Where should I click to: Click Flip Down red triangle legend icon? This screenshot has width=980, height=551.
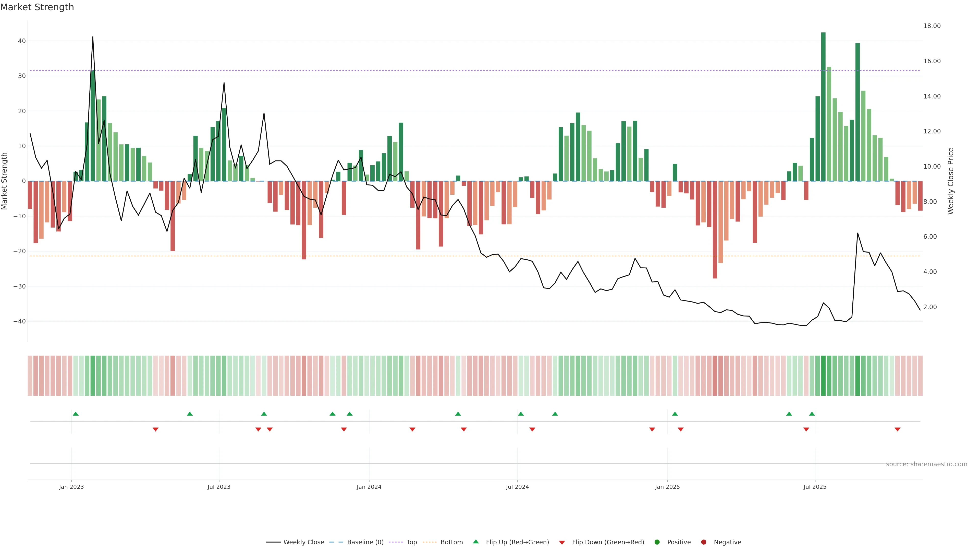click(562, 543)
